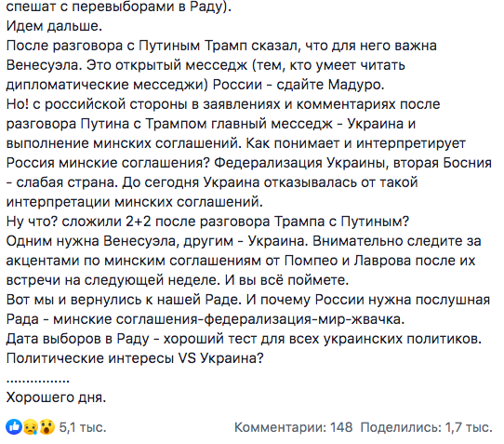
Task: Click the line 'Идем дальше.'
Action: 54,26
